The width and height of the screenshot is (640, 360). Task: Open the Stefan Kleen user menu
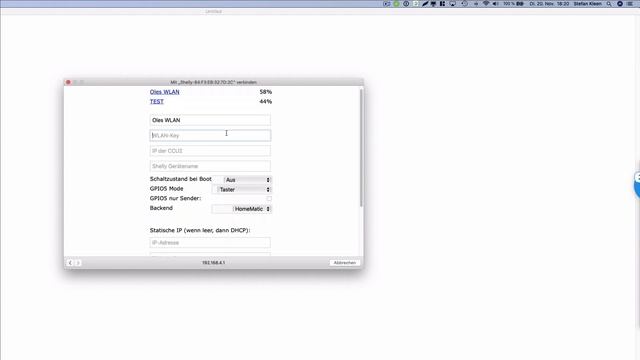click(587, 4)
